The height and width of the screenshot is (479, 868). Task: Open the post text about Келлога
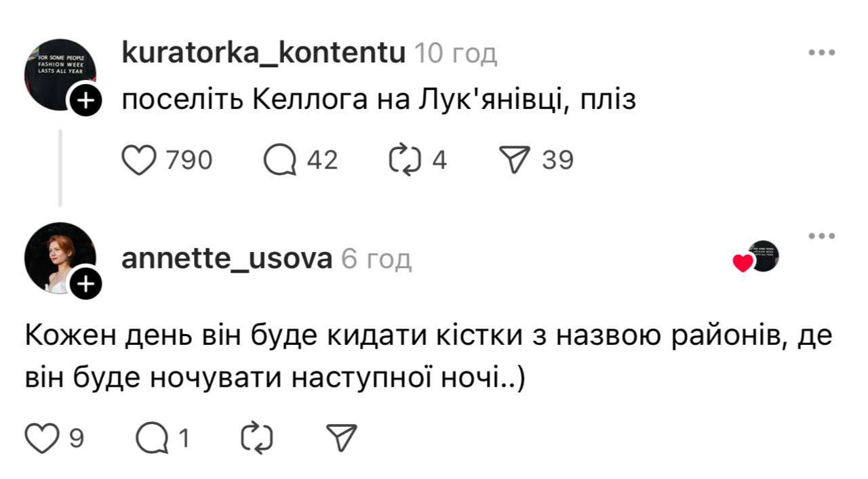coord(378,101)
